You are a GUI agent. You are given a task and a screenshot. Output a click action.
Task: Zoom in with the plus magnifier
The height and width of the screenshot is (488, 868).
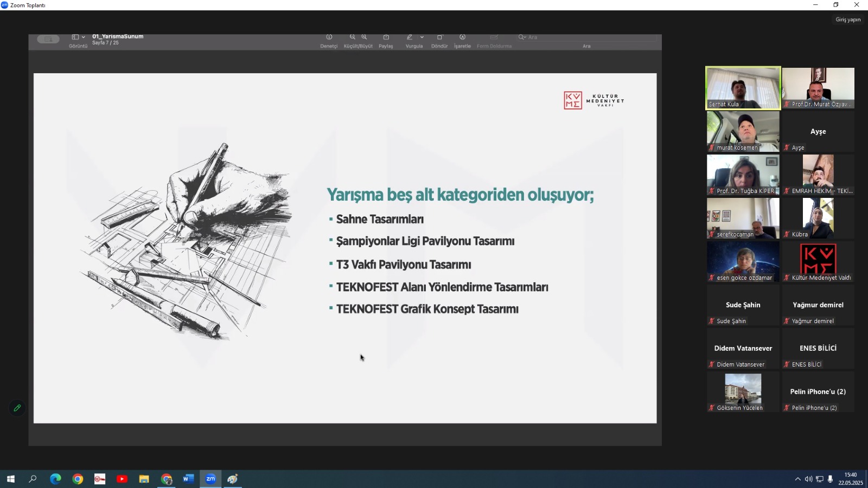pos(365,37)
